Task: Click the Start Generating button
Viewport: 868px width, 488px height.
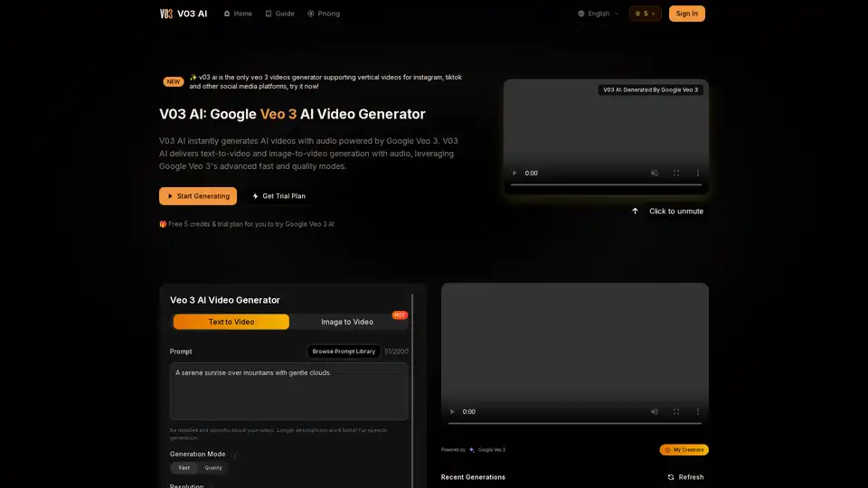Action: click(198, 196)
